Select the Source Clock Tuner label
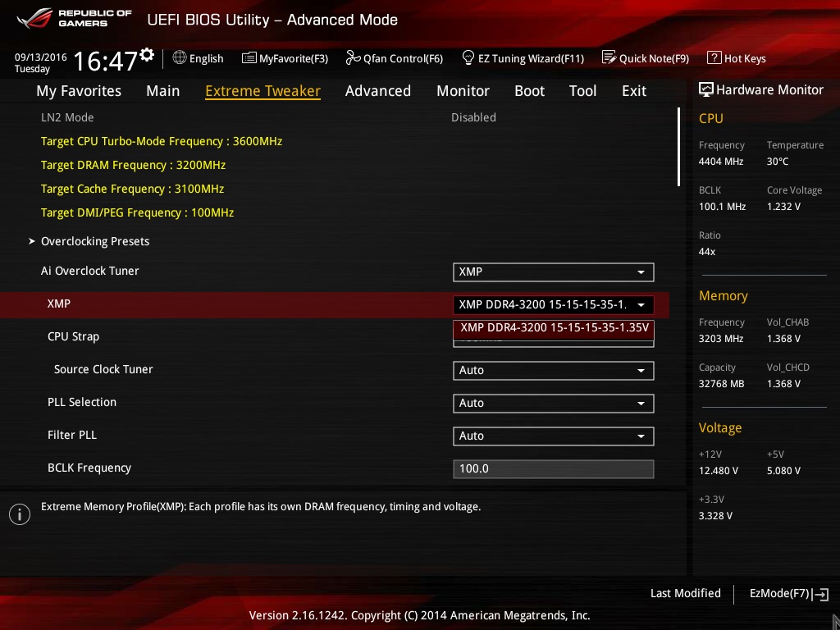Screen dimensions: 840x630 click(x=103, y=370)
